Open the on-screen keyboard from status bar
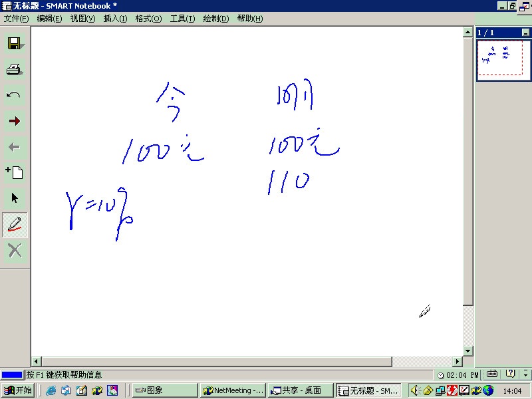 [x=492, y=374]
